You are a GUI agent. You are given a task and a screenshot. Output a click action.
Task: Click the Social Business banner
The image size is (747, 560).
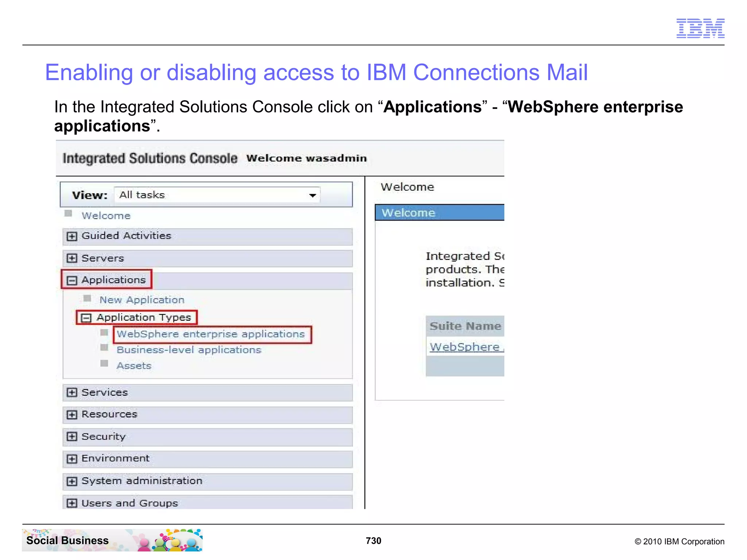(x=112, y=540)
